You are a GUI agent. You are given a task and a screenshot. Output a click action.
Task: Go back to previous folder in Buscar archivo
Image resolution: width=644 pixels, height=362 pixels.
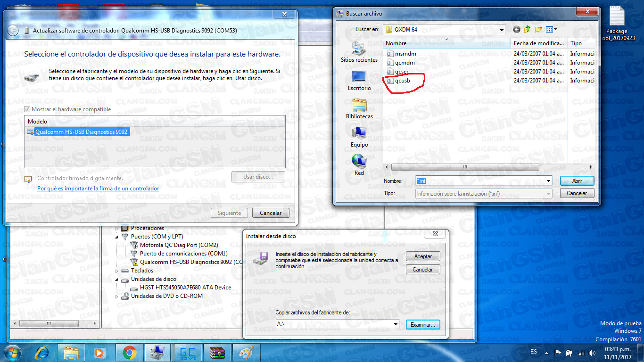516,29
